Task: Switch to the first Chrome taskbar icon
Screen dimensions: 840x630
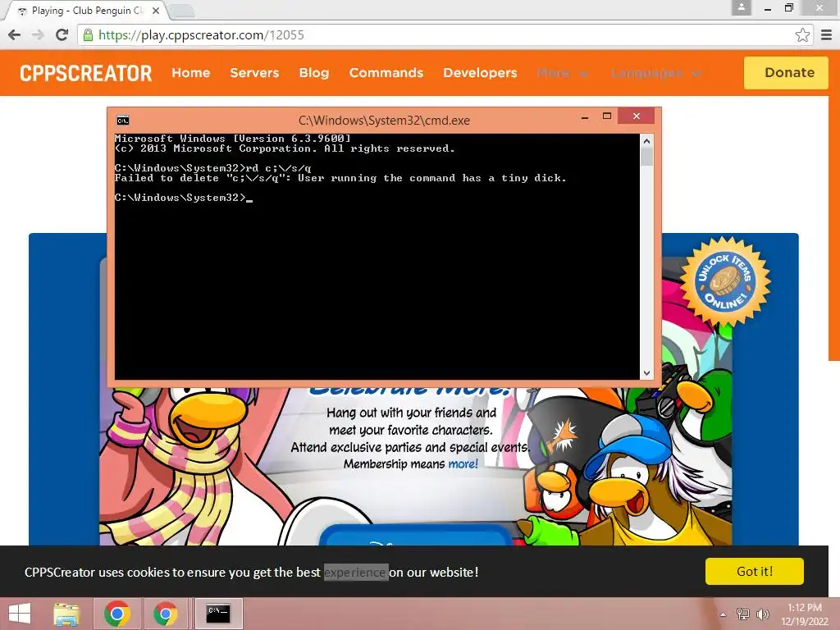Action: [117, 614]
